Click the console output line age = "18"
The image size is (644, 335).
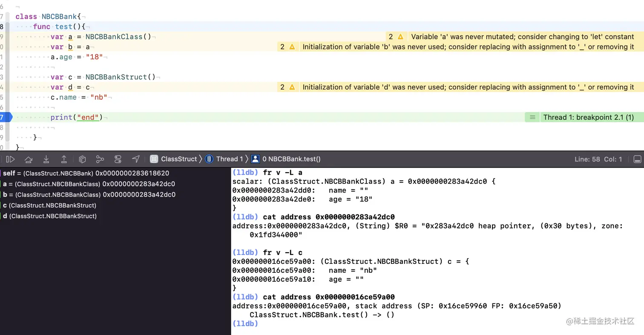(x=302, y=199)
